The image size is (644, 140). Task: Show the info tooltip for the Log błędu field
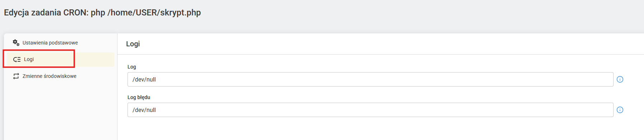click(620, 110)
